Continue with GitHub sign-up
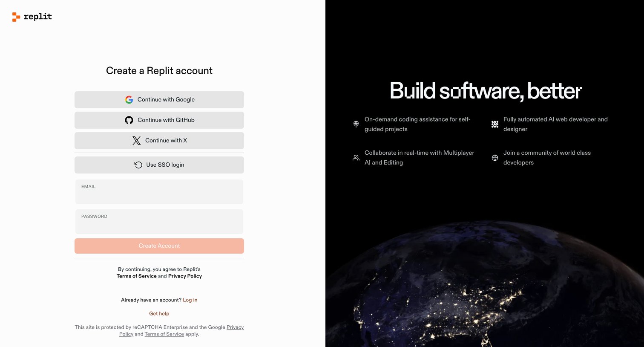The image size is (644, 347). click(x=159, y=120)
